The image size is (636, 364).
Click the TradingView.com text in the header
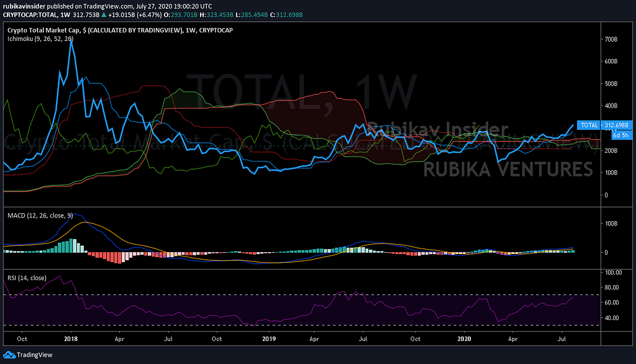click(x=107, y=6)
